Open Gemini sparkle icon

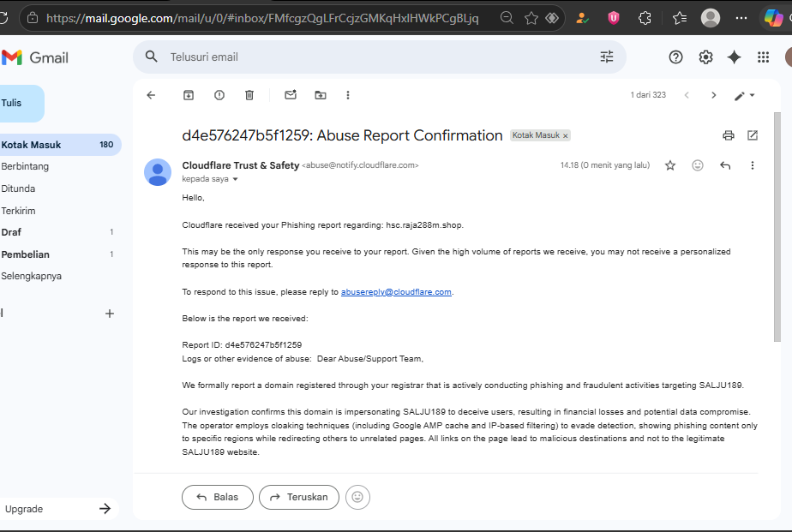pyautogui.click(x=734, y=57)
